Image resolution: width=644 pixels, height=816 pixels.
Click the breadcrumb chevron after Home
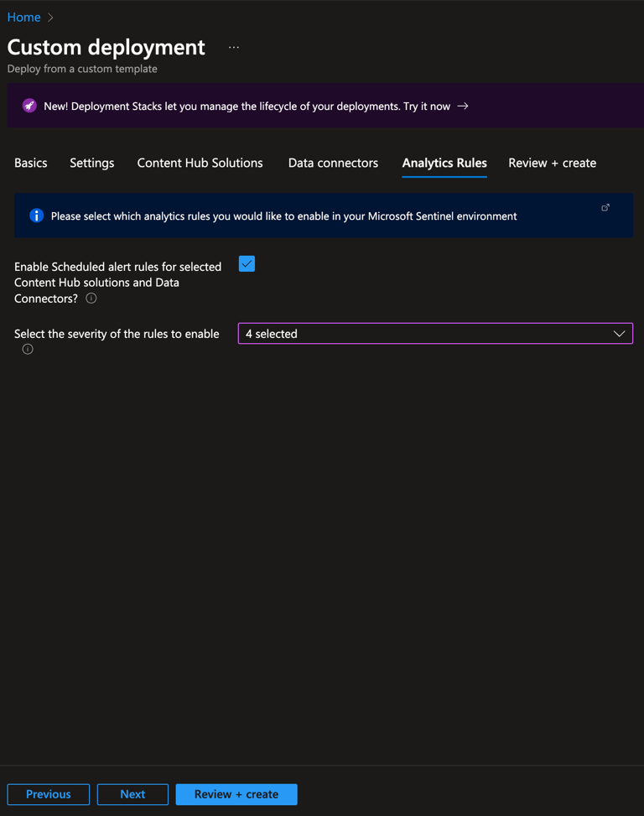point(50,17)
